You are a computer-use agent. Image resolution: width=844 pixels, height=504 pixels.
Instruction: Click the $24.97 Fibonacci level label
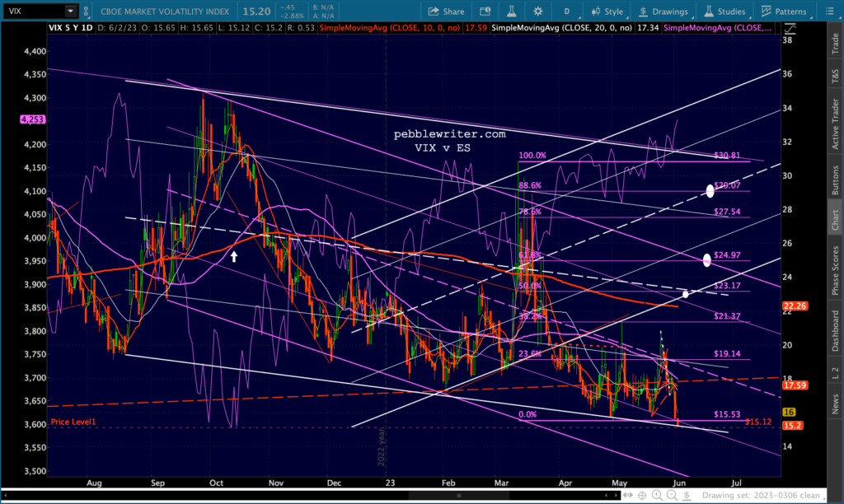(727, 255)
